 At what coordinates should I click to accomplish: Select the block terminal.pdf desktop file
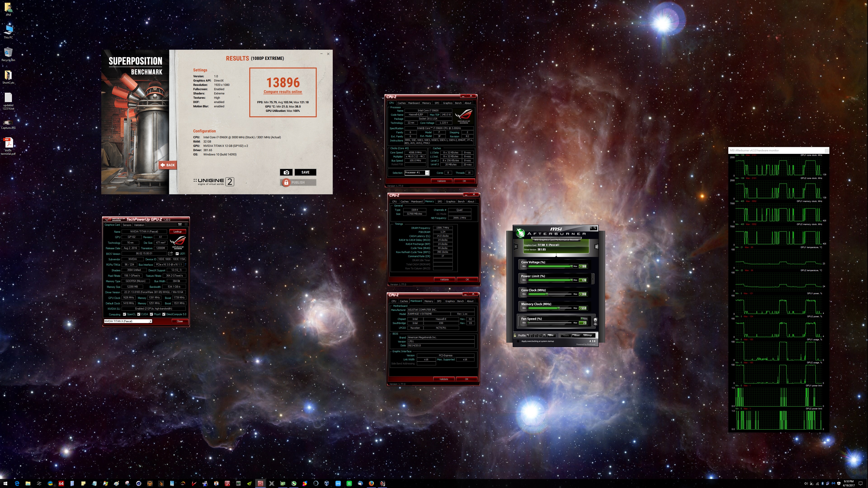click(8, 146)
